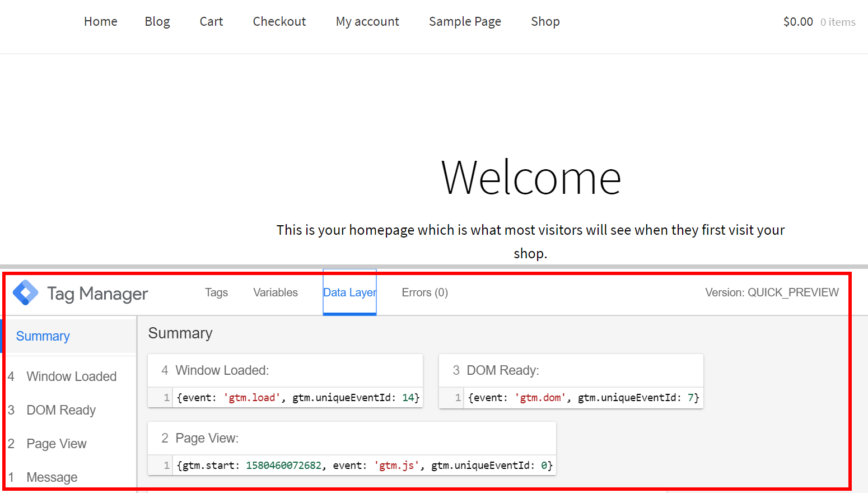
Task: Click the gtm.load data layer code line
Action: click(298, 398)
